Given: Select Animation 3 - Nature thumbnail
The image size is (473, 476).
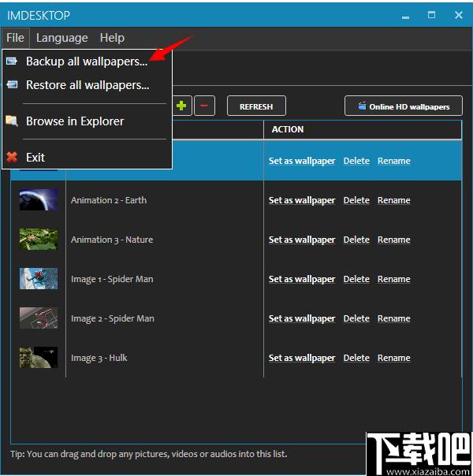Looking at the screenshot, I should click(x=39, y=240).
